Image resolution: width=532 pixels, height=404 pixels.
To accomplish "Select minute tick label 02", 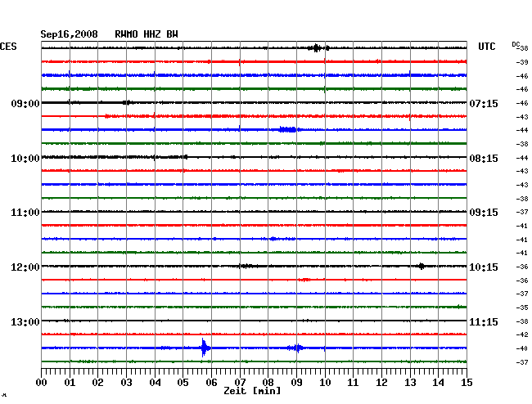I will (x=97, y=383).
